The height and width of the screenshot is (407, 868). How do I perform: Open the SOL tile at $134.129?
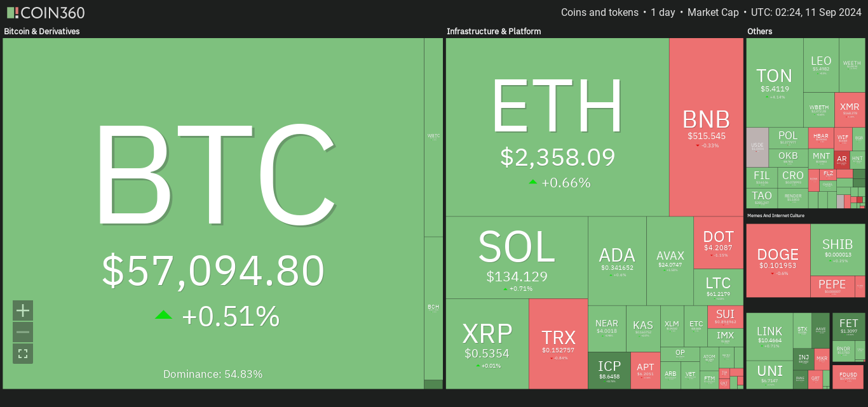[517, 258]
